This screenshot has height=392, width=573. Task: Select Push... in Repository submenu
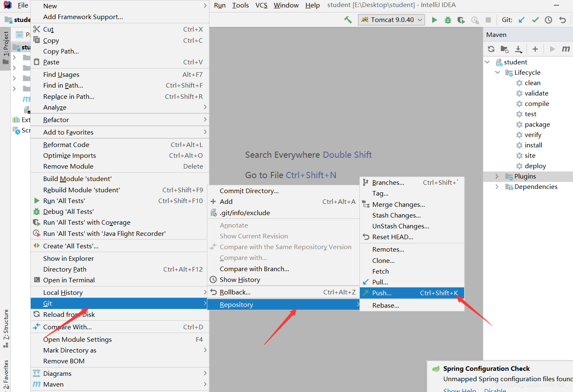coord(412,293)
